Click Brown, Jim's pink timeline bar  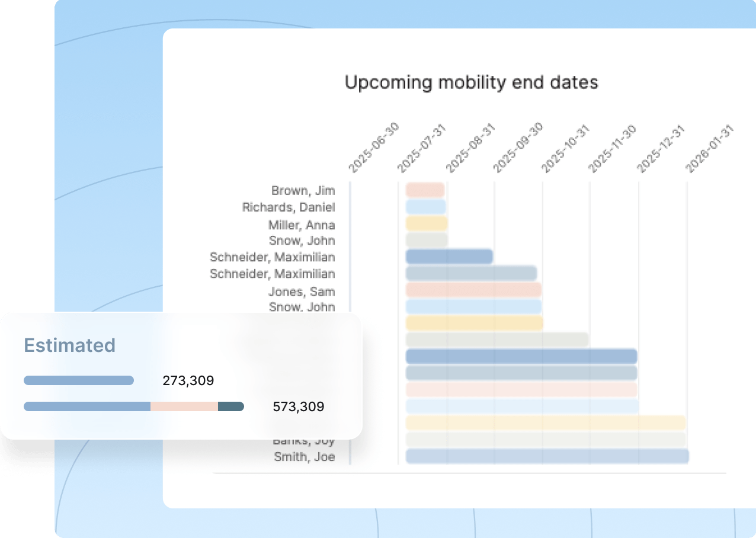coord(425,190)
